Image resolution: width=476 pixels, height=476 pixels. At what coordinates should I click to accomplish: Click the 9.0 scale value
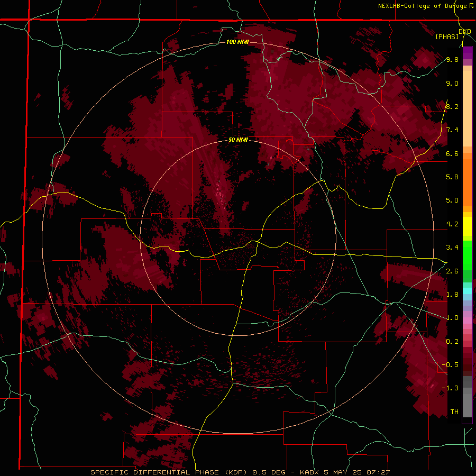coord(452,83)
